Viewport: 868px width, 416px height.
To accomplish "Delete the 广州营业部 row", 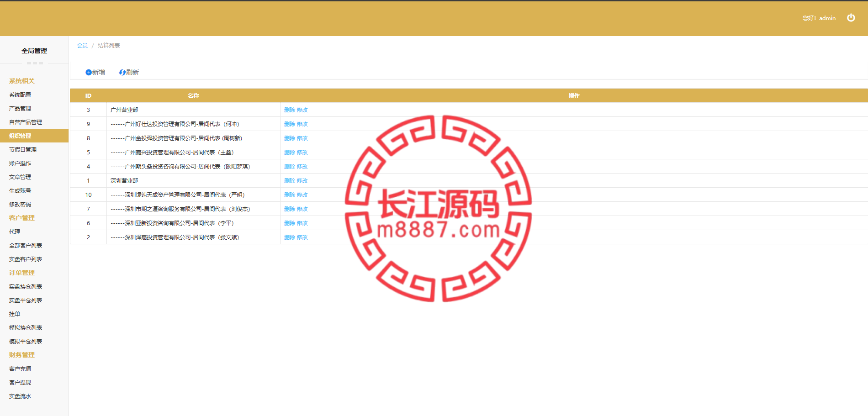I will click(290, 110).
